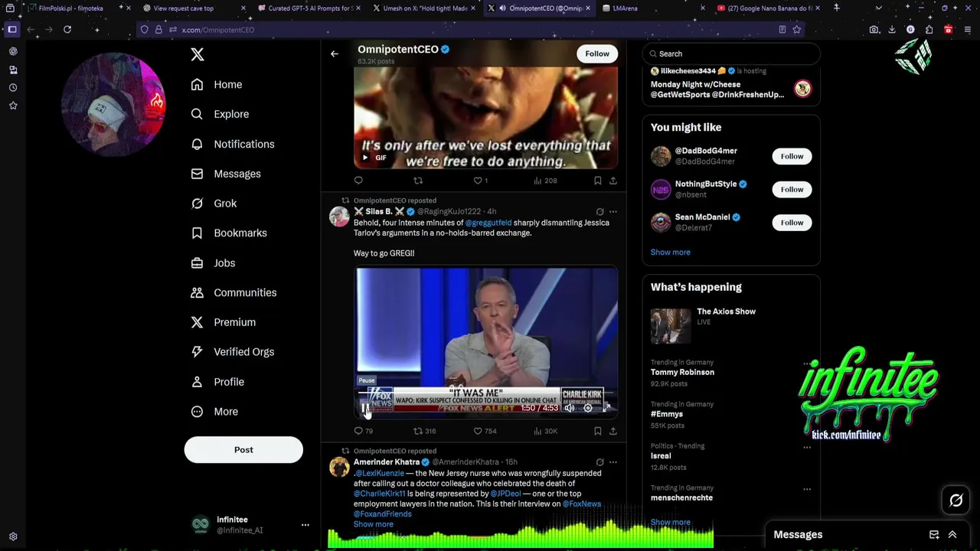Reply to Silas B. post (79)
The image size is (980, 551).
coord(364,431)
